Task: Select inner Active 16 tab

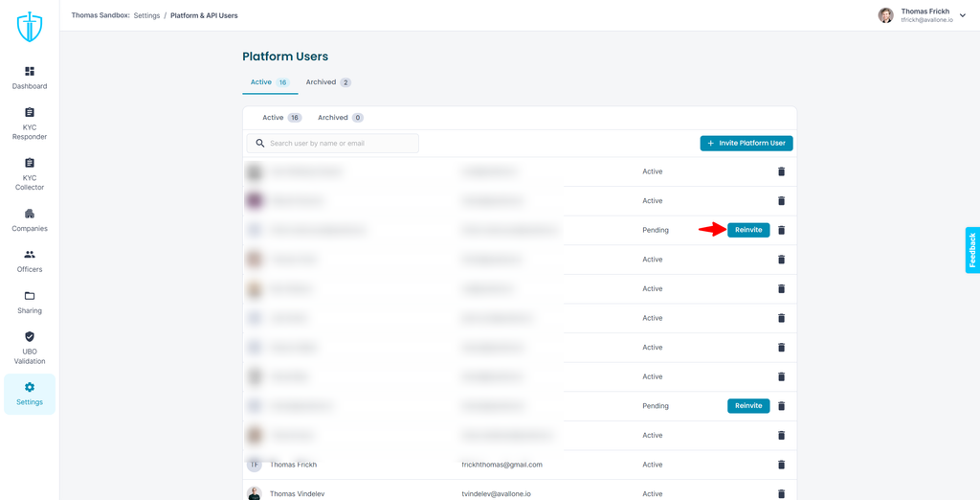Action: (x=282, y=118)
